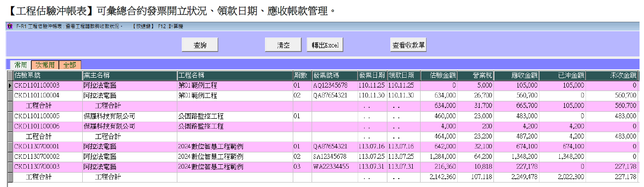Screen dimensions: 644x187
Task: Click the 業主名稱 column header
Action: pyautogui.click(x=130, y=76)
